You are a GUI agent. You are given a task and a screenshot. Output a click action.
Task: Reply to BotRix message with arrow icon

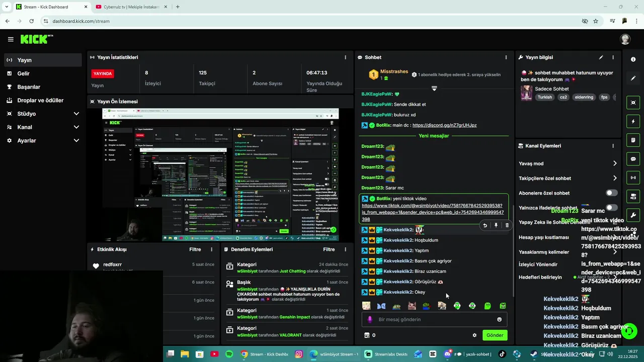click(x=485, y=225)
